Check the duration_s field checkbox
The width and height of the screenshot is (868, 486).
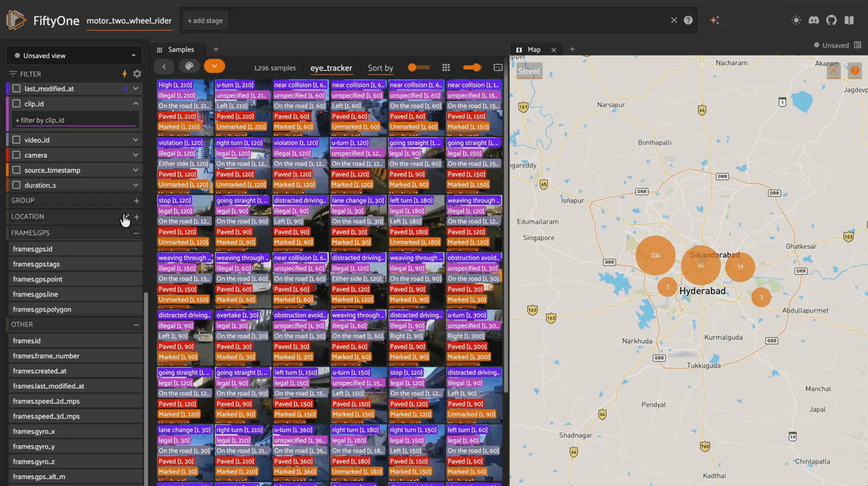(x=16, y=185)
